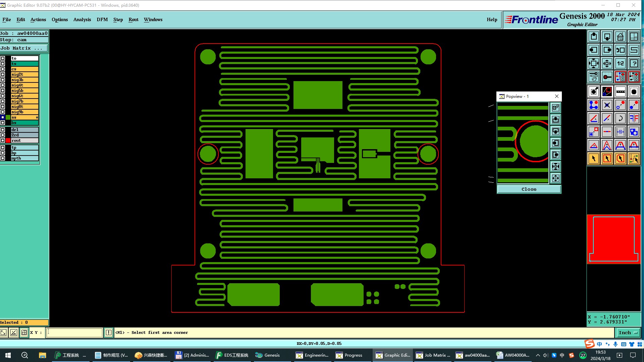
Task: Open the Inch units dropdown
Action: pyautogui.click(x=628, y=333)
